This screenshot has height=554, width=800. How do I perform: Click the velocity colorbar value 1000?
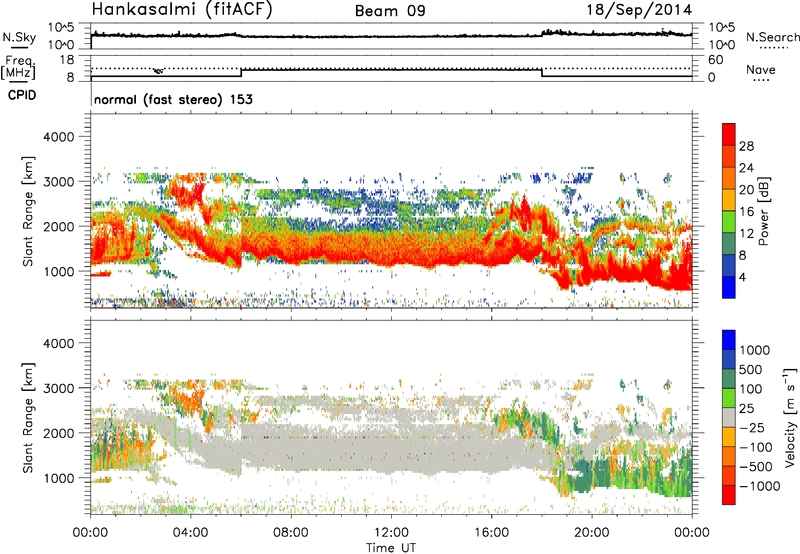point(754,350)
